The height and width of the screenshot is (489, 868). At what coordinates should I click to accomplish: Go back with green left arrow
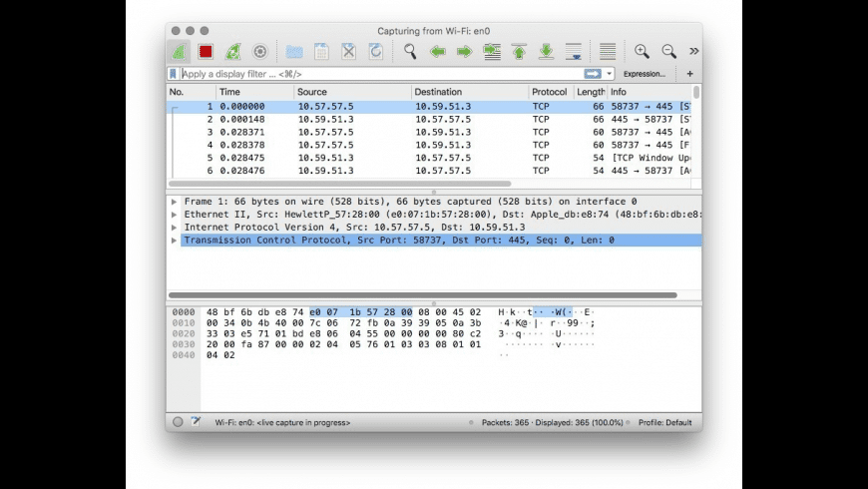pos(437,52)
